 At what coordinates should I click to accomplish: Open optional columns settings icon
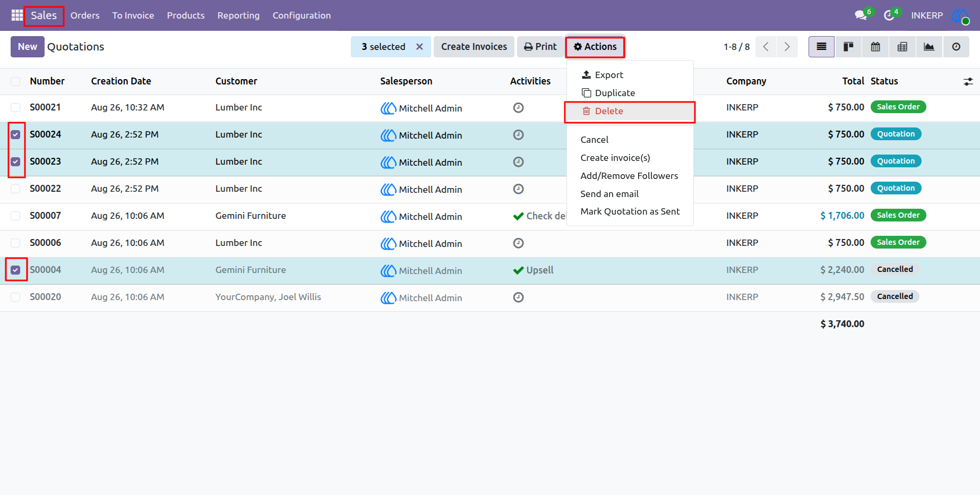968,81
